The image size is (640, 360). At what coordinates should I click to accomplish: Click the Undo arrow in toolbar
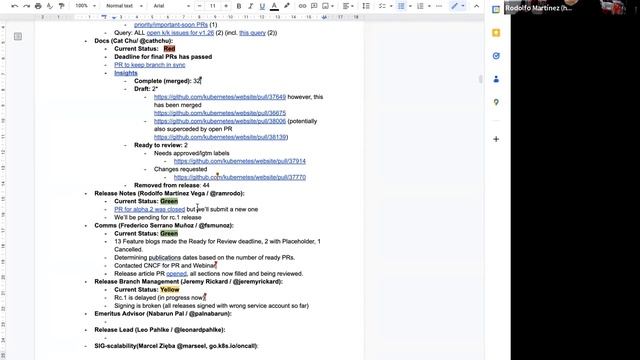tap(15, 6)
